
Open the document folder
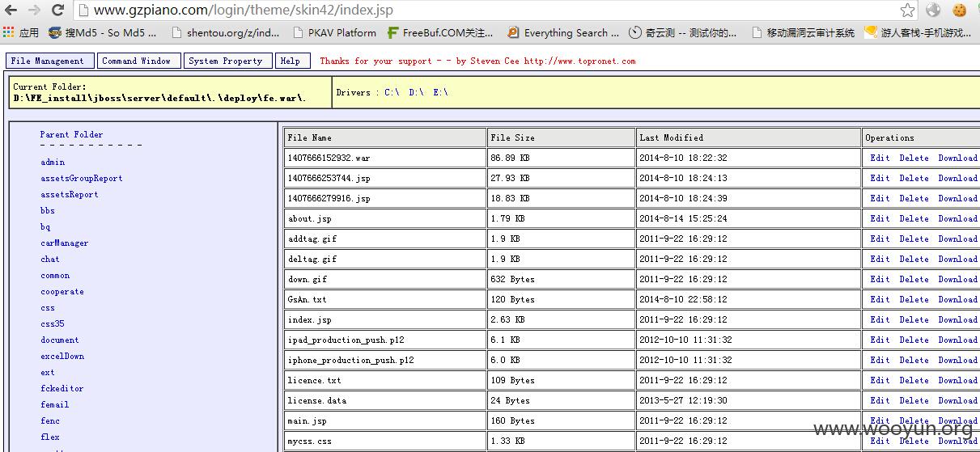click(60, 340)
